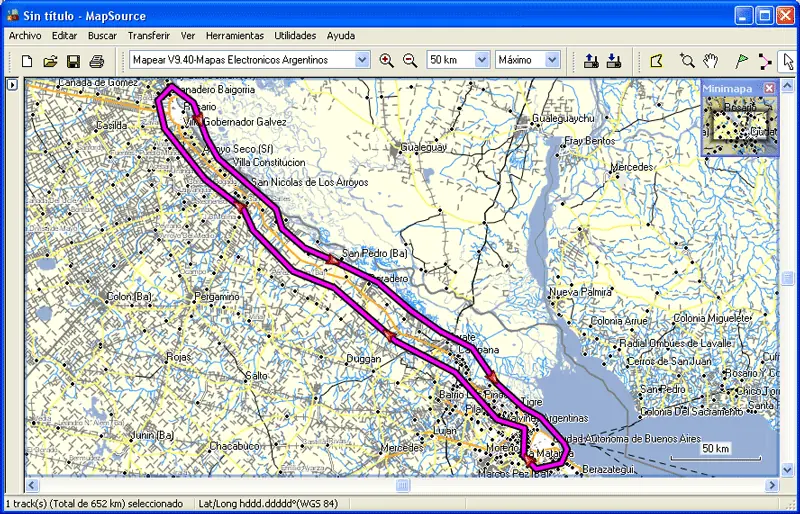
Task: Select the arrow Selection tool
Action: click(x=788, y=61)
